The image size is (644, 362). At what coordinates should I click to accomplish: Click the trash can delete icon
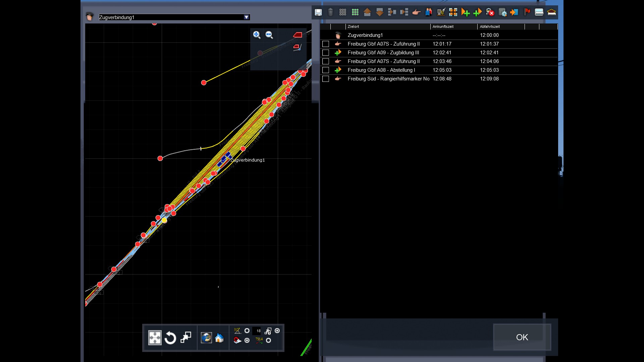pyautogui.click(x=330, y=12)
